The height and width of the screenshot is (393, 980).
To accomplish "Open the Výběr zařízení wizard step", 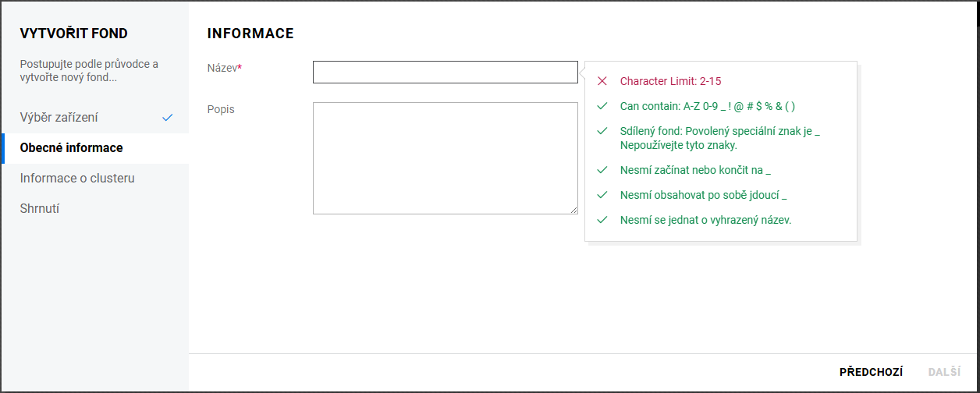I will click(59, 118).
